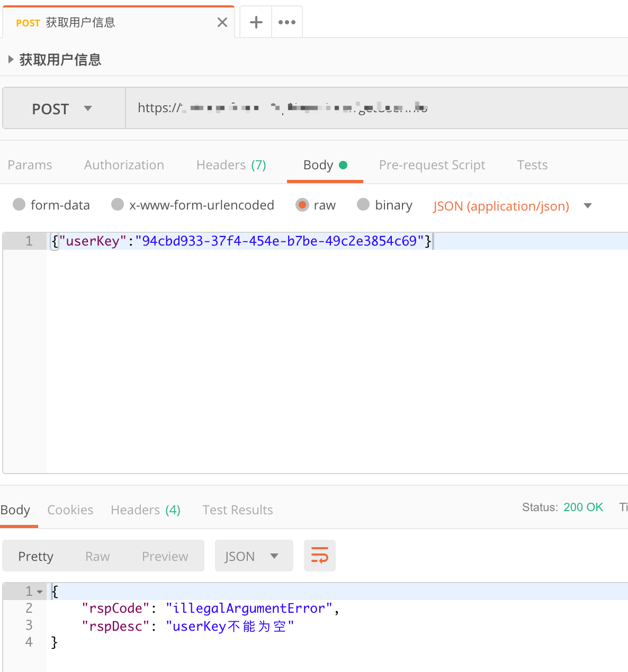Close the 获取用户信息 request tab

tap(222, 22)
